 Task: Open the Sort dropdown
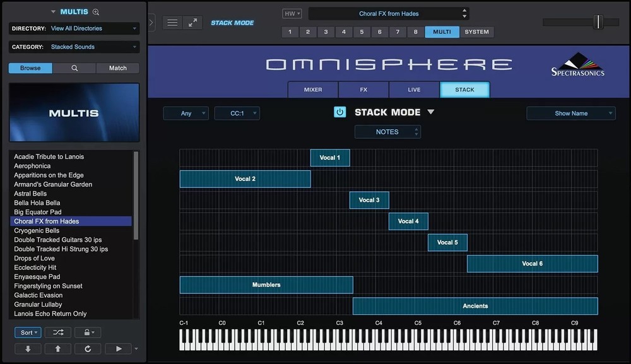point(28,332)
